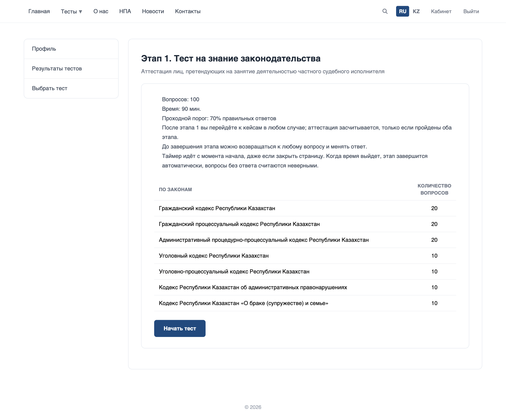Expand the Тесты dropdown menu
The width and height of the screenshot is (506, 420).
[x=71, y=11]
